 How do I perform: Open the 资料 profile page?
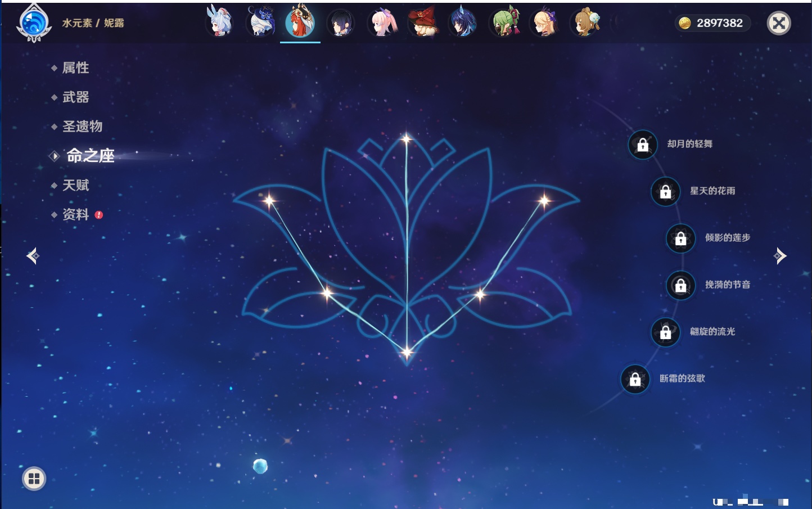(x=75, y=214)
